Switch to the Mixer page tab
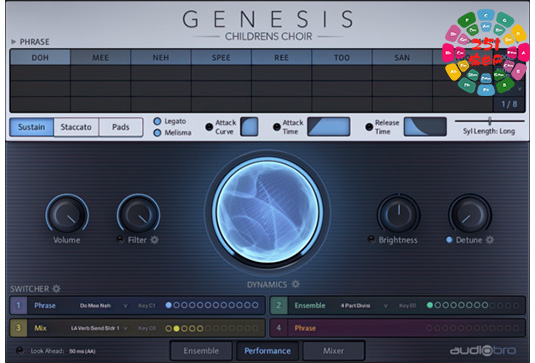This screenshot has width=535, height=363. (x=334, y=351)
